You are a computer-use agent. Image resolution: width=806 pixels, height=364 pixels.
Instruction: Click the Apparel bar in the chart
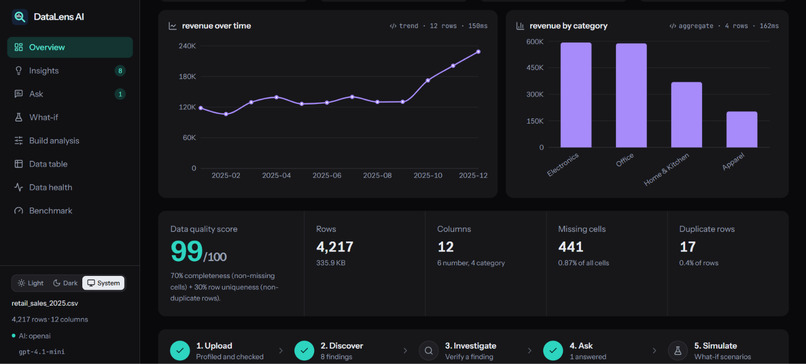(742, 130)
